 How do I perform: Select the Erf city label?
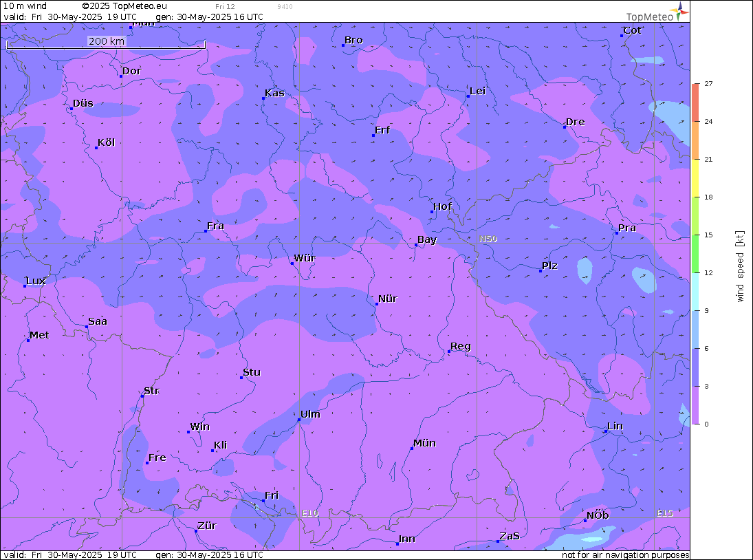pyautogui.click(x=382, y=130)
